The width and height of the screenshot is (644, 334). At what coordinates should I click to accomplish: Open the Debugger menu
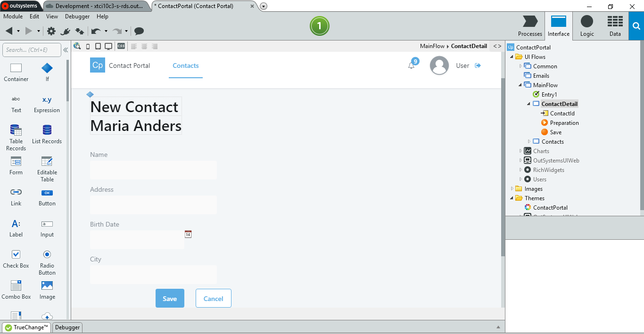point(77,16)
